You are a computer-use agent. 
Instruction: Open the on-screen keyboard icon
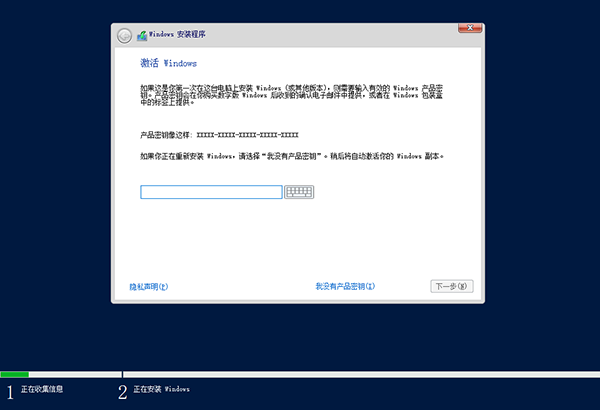[299, 192]
